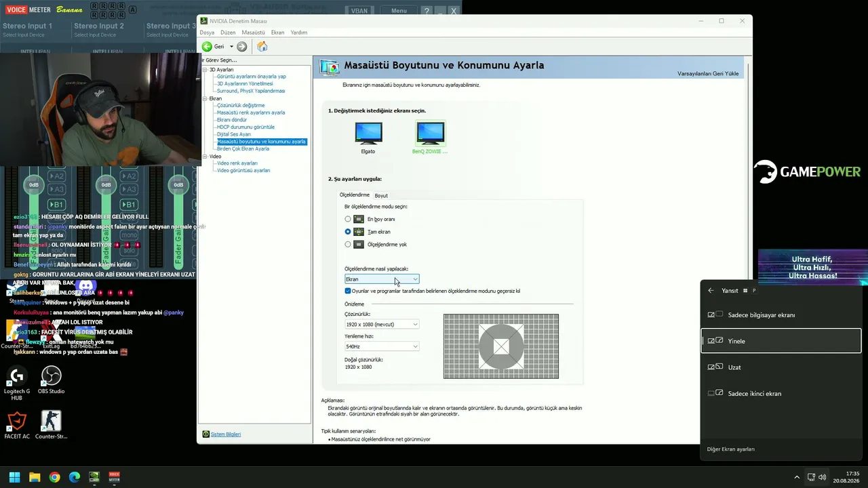This screenshot has height=488, width=868.
Task: Click the green Geri back arrow icon
Action: [207, 47]
